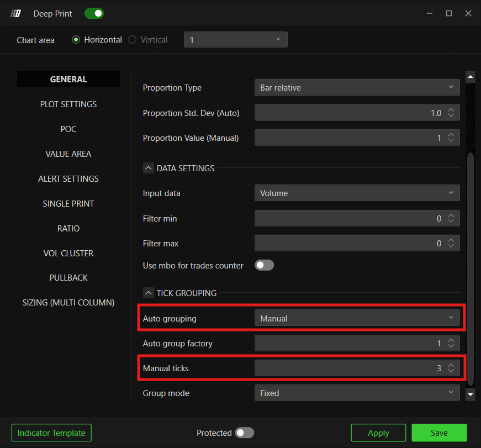Switch to the PLOT SETTINGS tab
481x448 pixels.
(68, 104)
